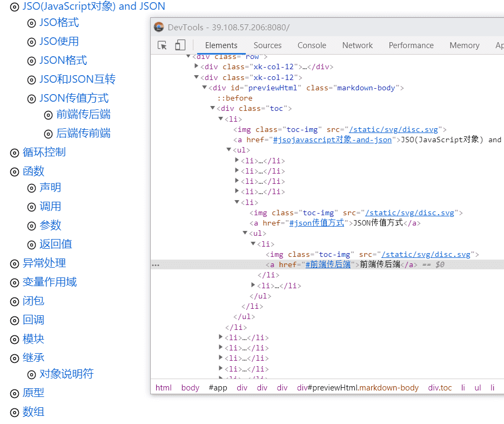Open the Performance tab

coord(411,45)
